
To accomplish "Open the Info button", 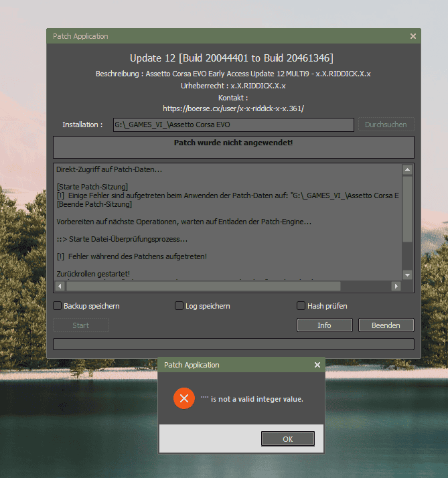I will [325, 325].
